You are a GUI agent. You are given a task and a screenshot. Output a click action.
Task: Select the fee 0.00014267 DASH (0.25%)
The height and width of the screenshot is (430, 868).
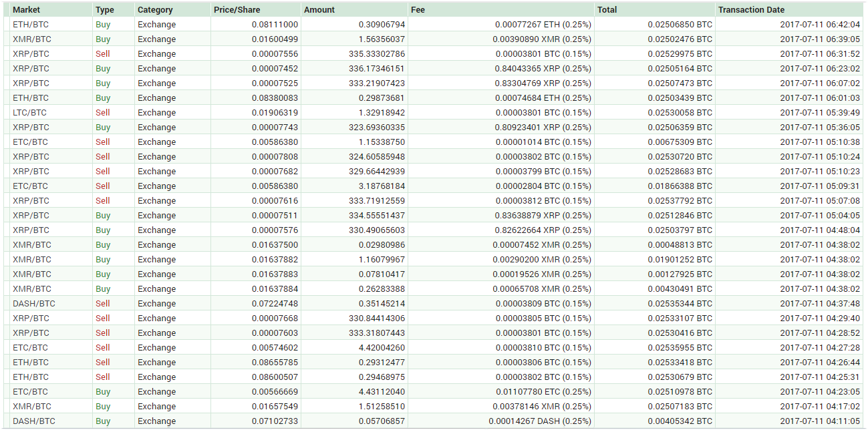coord(540,421)
